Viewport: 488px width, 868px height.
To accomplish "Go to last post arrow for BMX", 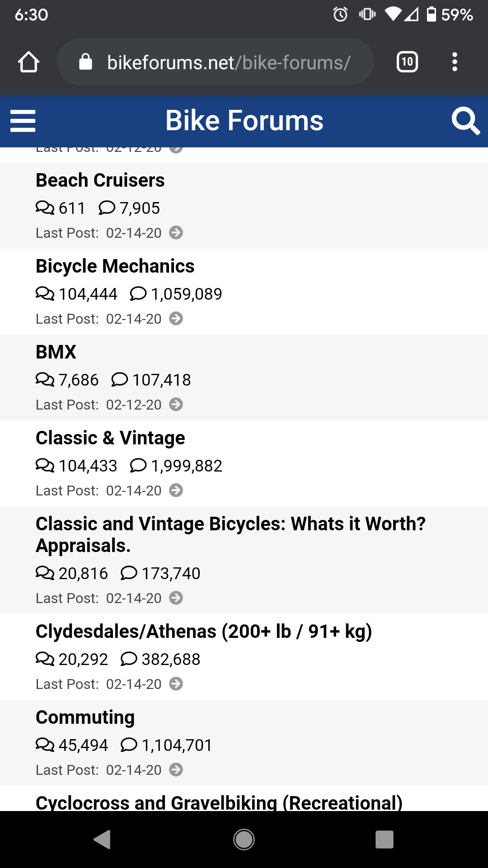I will (176, 405).
